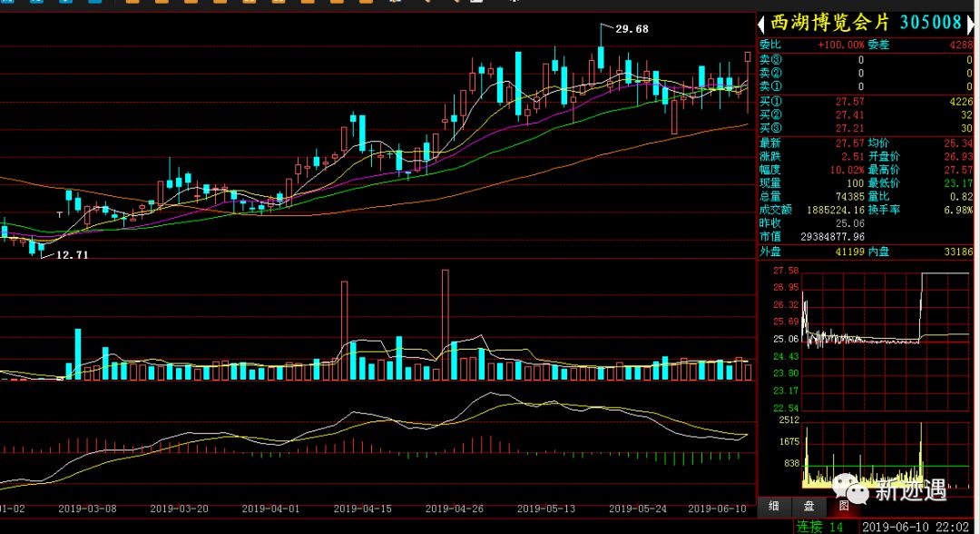The image size is (980, 534).
Task: Click intraday volume axis label 2512
Action: coord(789,420)
